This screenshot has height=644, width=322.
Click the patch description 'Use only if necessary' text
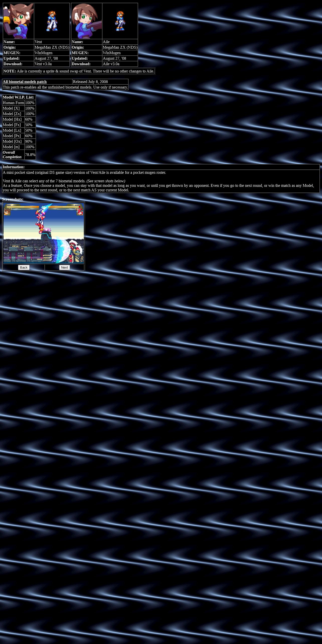[110, 87]
